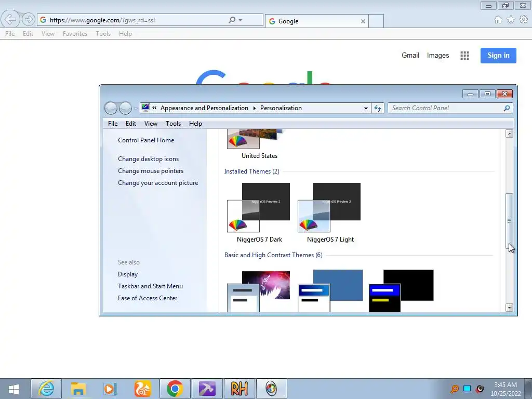Image resolution: width=532 pixels, height=399 pixels.
Task: Open the Favorites menu in Internet Explorer
Action: click(75, 34)
